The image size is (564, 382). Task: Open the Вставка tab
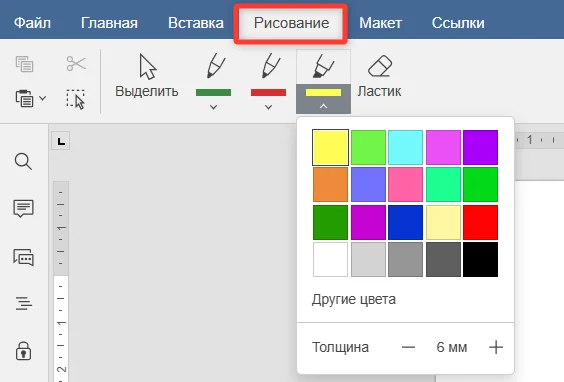click(x=196, y=23)
